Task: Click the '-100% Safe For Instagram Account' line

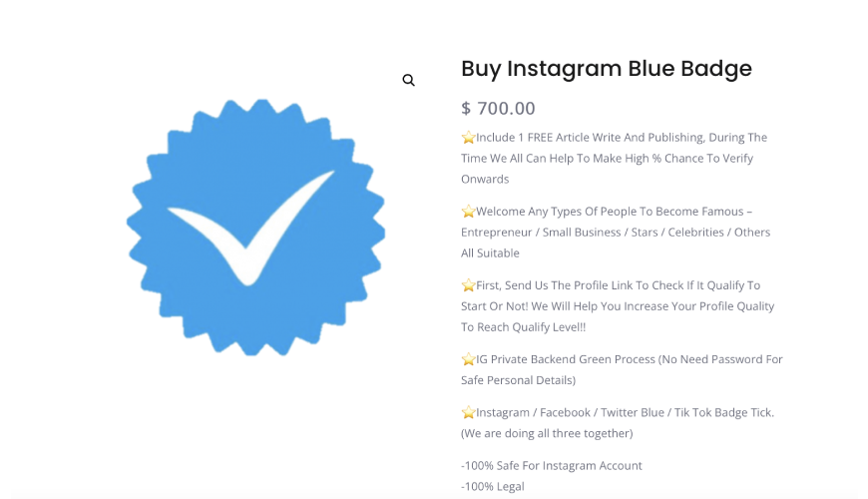Action: point(552,466)
